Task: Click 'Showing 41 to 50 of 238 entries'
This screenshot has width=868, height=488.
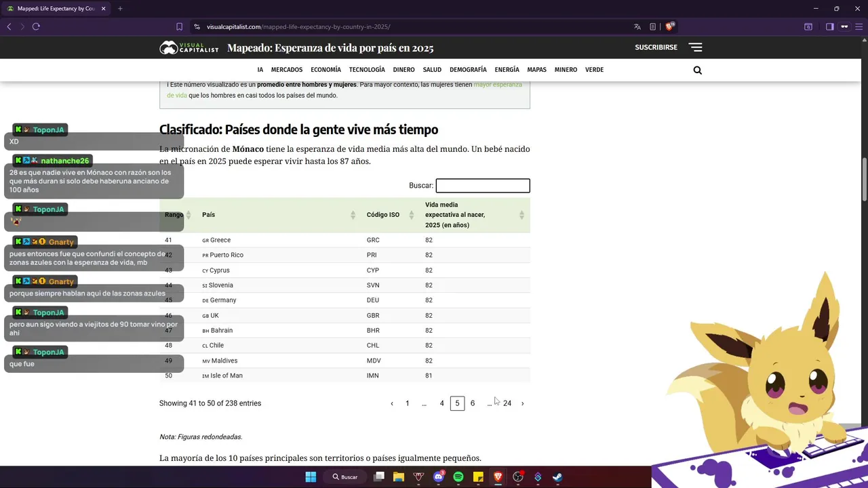Action: pyautogui.click(x=210, y=403)
